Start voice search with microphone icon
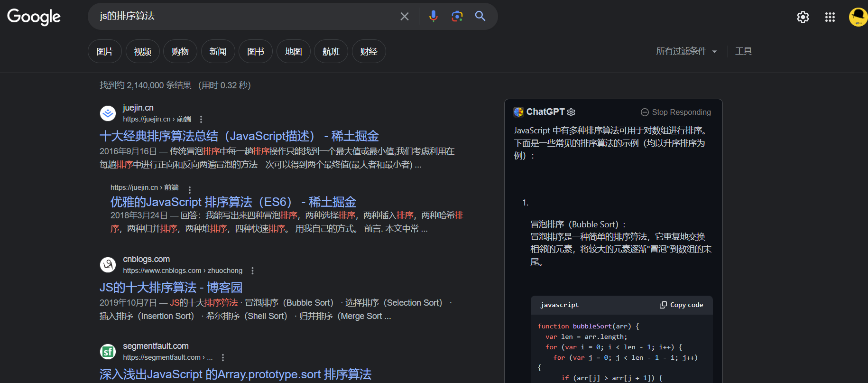The image size is (868, 383). [433, 16]
